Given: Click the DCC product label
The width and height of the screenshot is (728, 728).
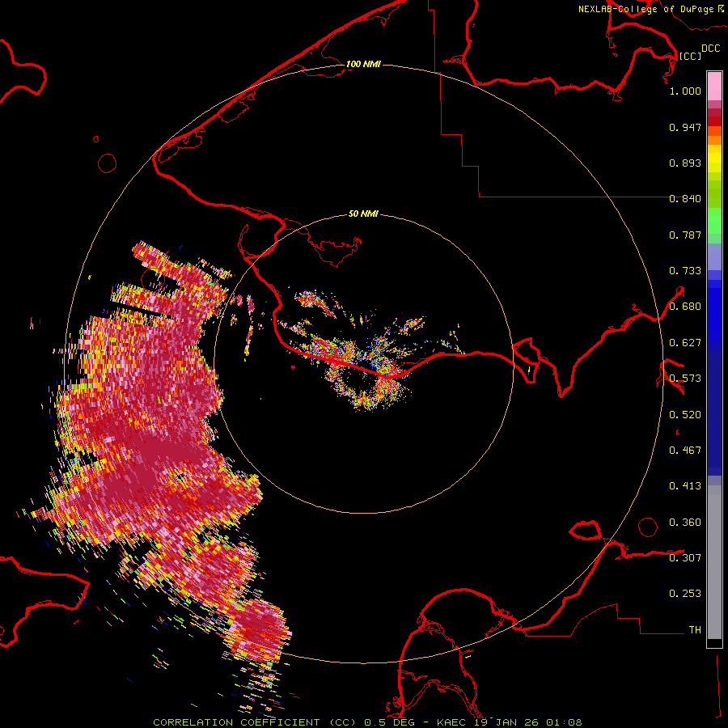Looking at the screenshot, I should pos(710,49).
